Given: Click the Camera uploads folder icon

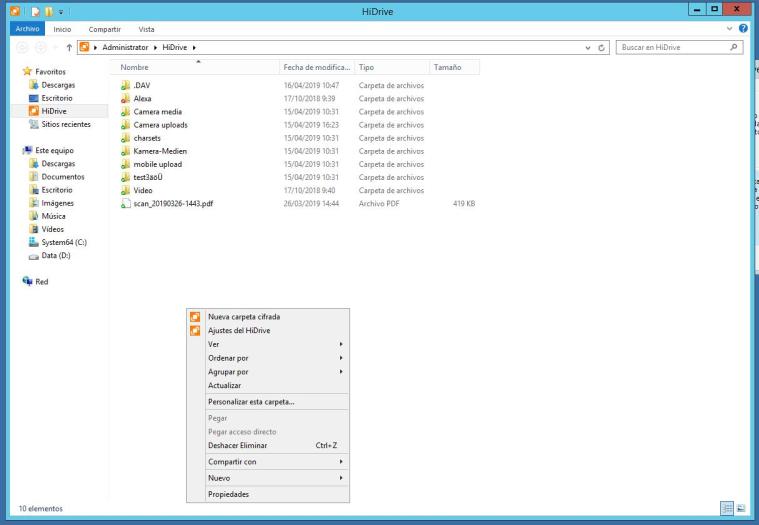Looking at the screenshot, I should click(x=125, y=125).
